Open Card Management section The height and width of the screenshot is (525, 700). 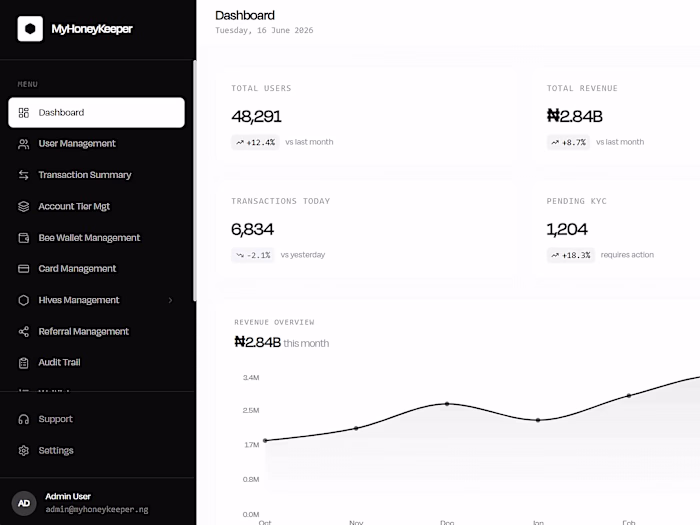tap(96, 269)
